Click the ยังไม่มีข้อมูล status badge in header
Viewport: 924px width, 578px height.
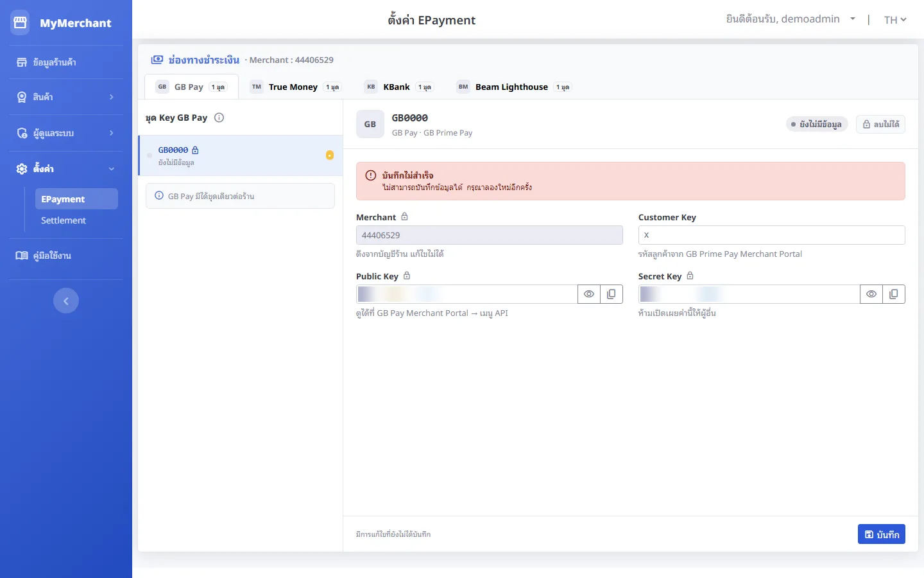[817, 124]
